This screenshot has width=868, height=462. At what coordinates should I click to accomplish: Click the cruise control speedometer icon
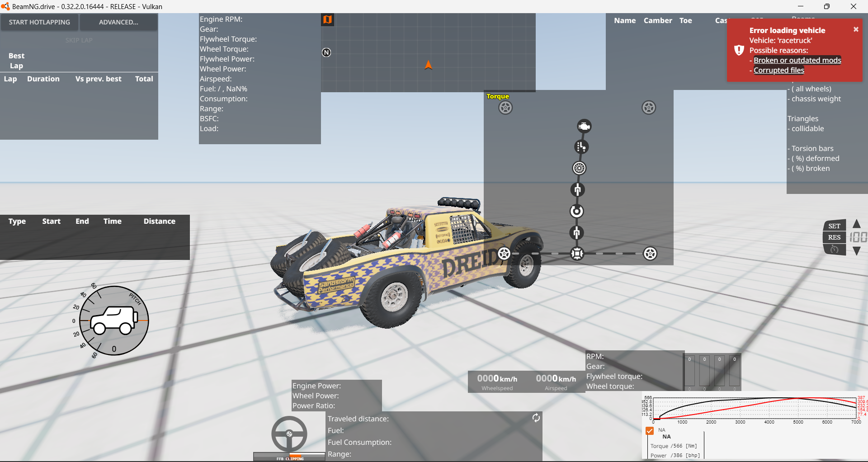tap(835, 250)
